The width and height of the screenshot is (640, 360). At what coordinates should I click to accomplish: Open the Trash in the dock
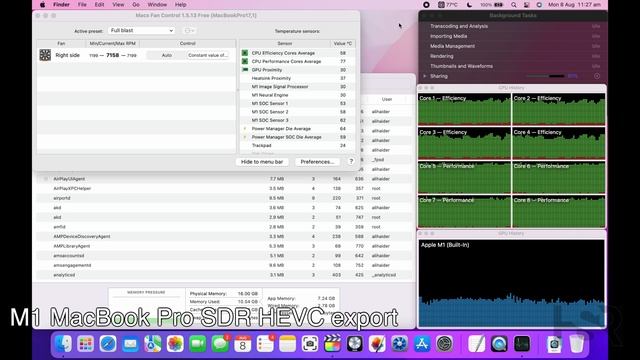[x=577, y=344]
